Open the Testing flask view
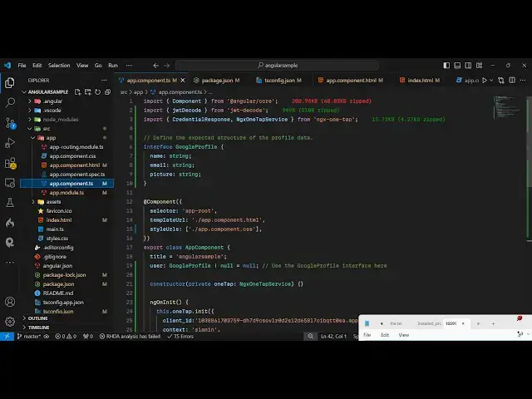532x399 pixels. [x=10, y=203]
